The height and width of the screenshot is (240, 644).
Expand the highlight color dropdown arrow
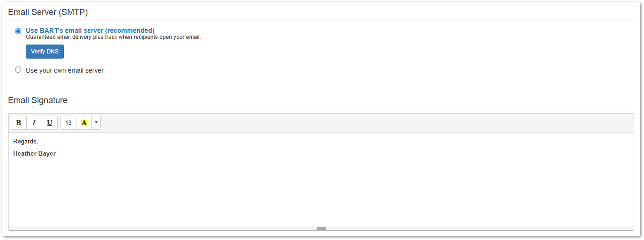96,123
